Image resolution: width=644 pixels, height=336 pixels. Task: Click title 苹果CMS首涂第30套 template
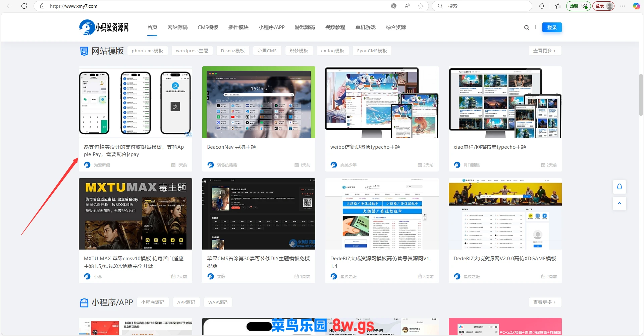point(259,262)
